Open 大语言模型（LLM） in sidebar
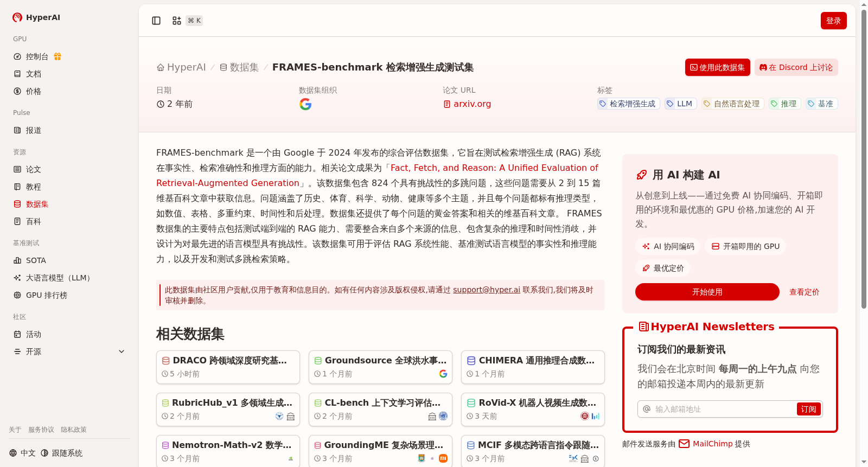 tap(69, 278)
